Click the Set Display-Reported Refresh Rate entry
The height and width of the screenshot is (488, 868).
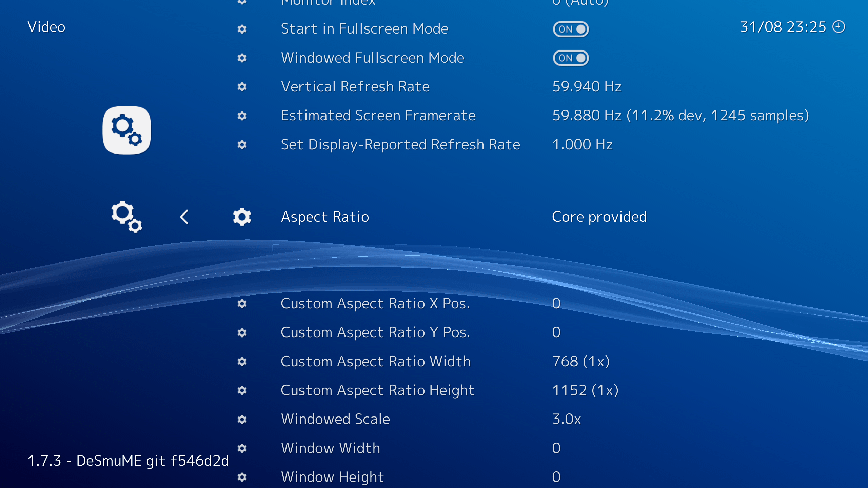click(400, 145)
